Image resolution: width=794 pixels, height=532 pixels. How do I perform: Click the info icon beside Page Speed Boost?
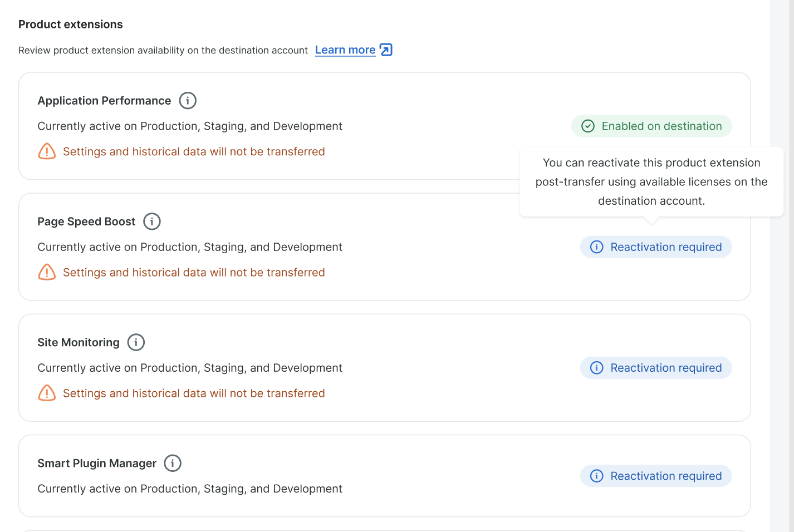(x=152, y=221)
